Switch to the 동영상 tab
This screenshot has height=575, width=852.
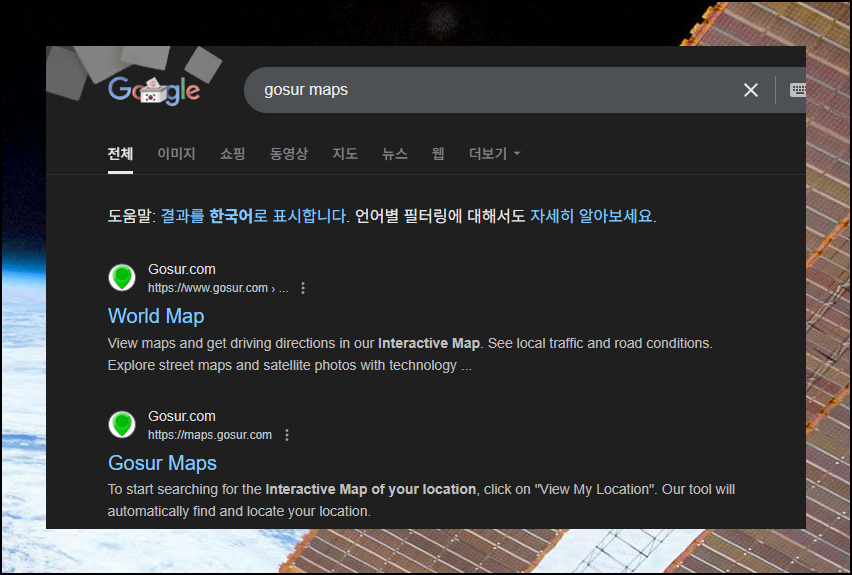point(289,154)
